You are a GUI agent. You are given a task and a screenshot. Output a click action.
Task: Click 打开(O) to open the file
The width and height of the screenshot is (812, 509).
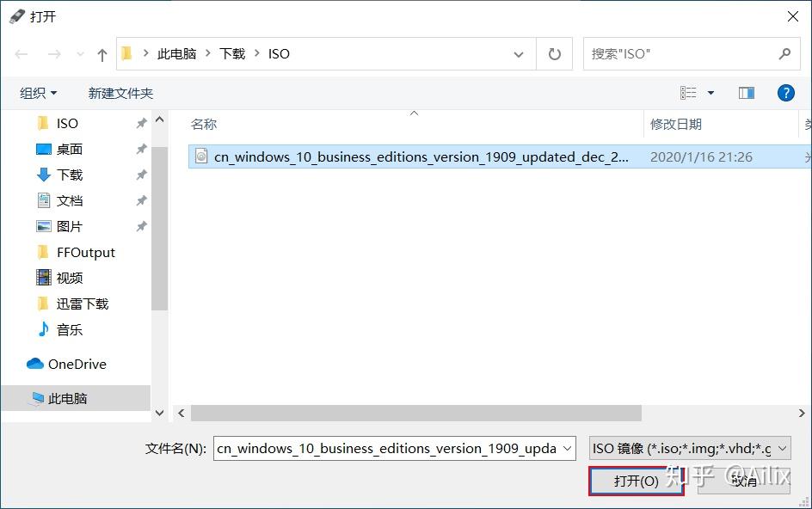point(636,481)
